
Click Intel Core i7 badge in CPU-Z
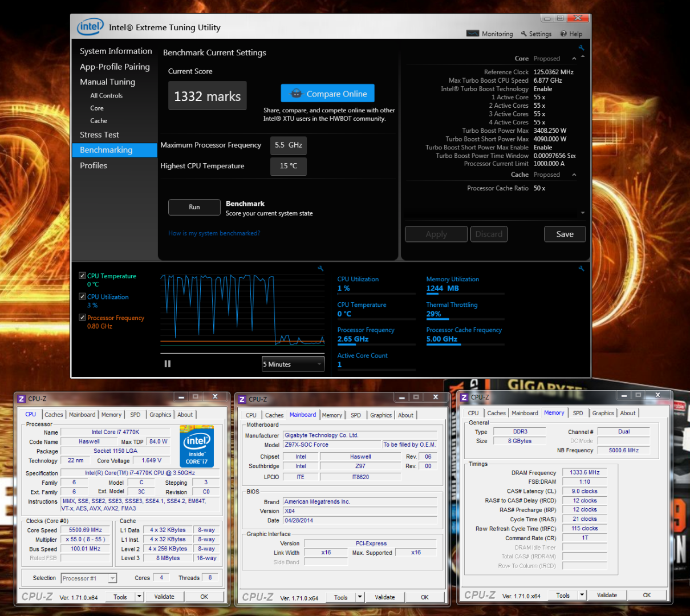coord(197,446)
